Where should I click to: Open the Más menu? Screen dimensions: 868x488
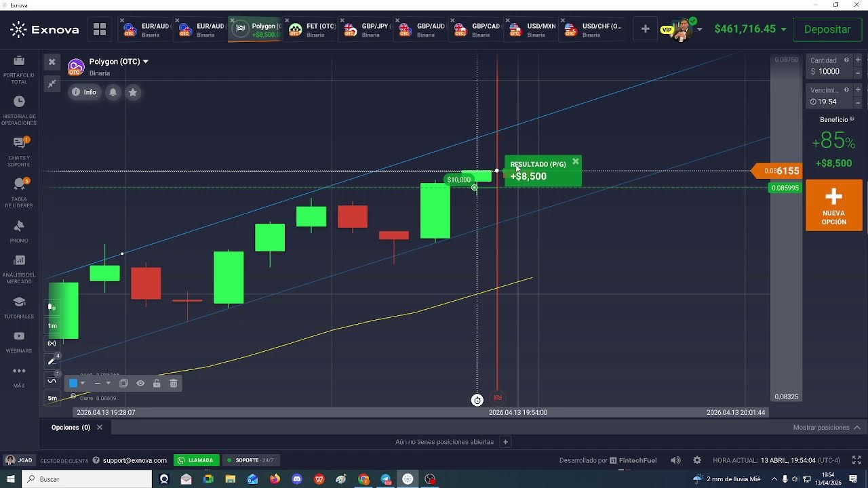coord(19,376)
